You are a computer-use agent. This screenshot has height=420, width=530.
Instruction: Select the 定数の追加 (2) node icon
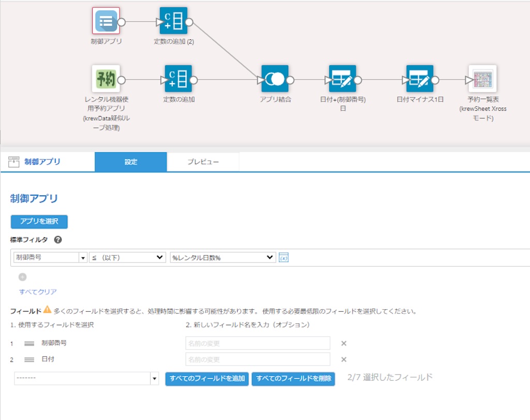(173, 21)
